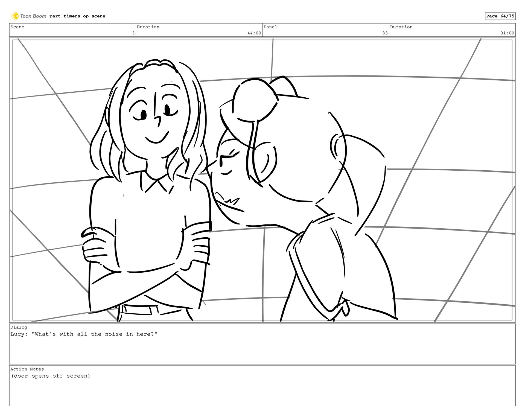Click the storyboard panel drawing

click(262, 180)
